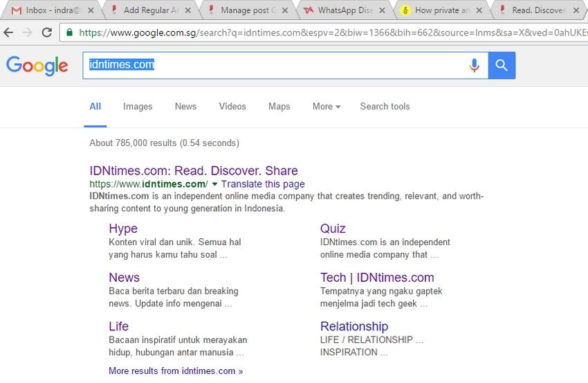This screenshot has height=383, width=588.
Task: Click the microphone voice search icon
Action: 474,65
